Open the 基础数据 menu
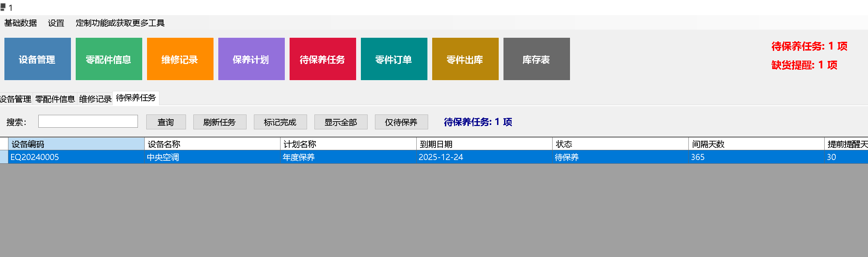The image size is (868, 257). pos(21,23)
